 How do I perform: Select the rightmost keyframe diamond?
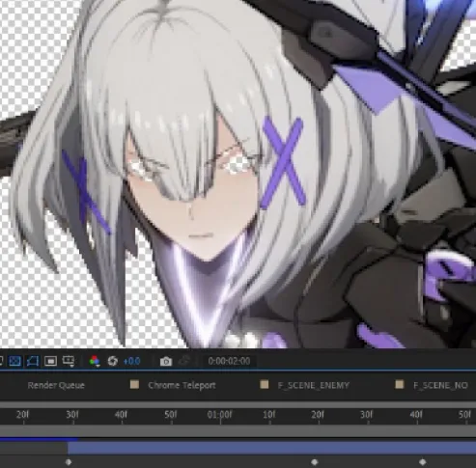click(423, 462)
